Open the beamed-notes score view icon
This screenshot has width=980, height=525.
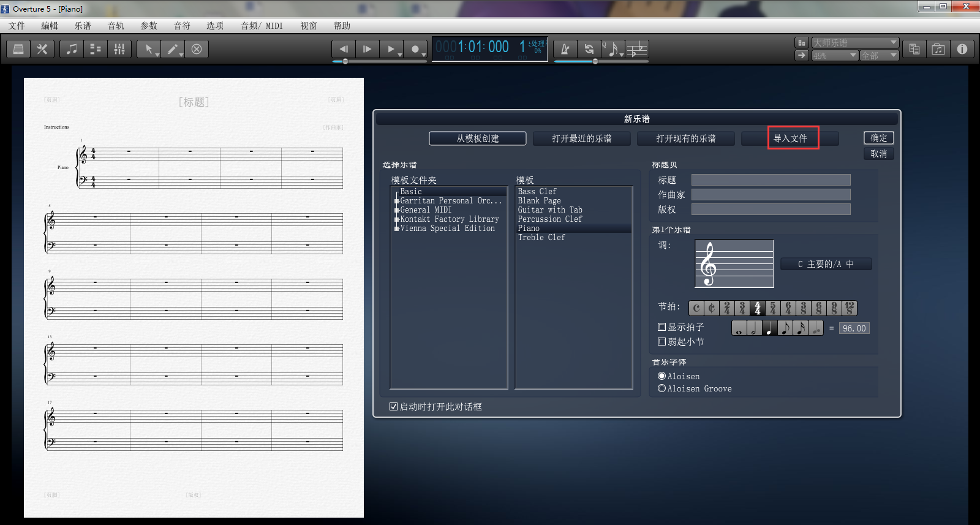coord(72,49)
